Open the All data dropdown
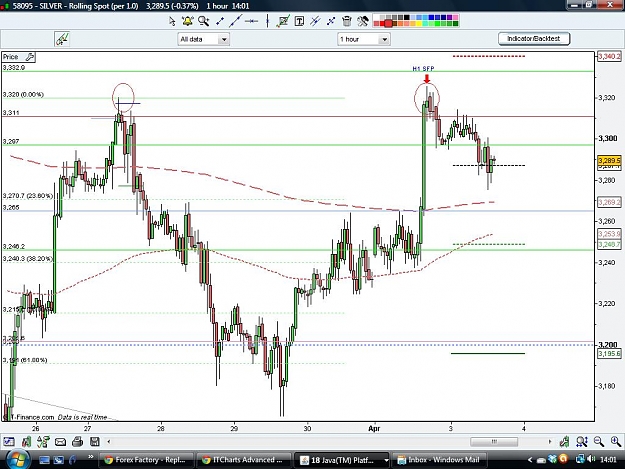The height and width of the screenshot is (469, 625). pyautogui.click(x=203, y=39)
